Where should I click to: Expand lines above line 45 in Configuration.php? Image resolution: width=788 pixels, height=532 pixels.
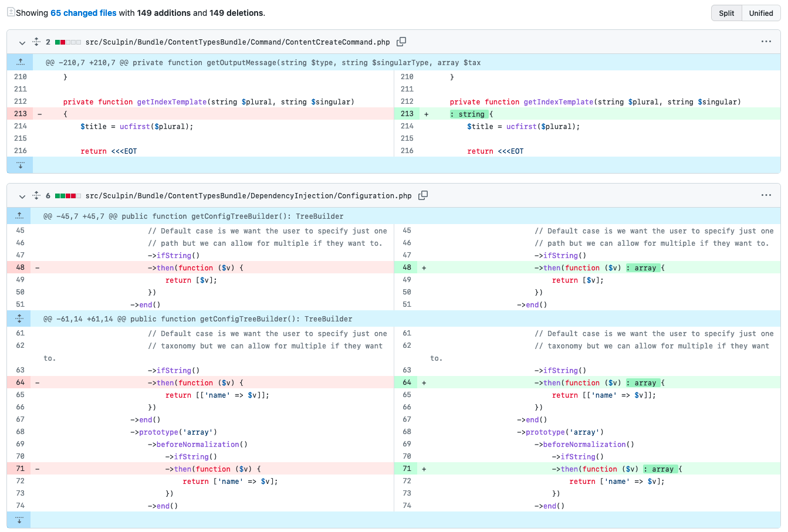point(19,216)
